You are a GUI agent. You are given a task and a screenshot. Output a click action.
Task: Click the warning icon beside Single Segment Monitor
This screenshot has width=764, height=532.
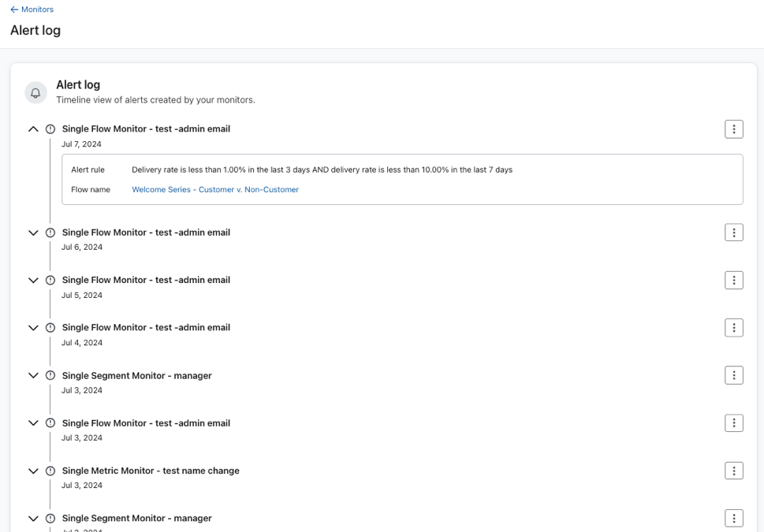click(50, 375)
